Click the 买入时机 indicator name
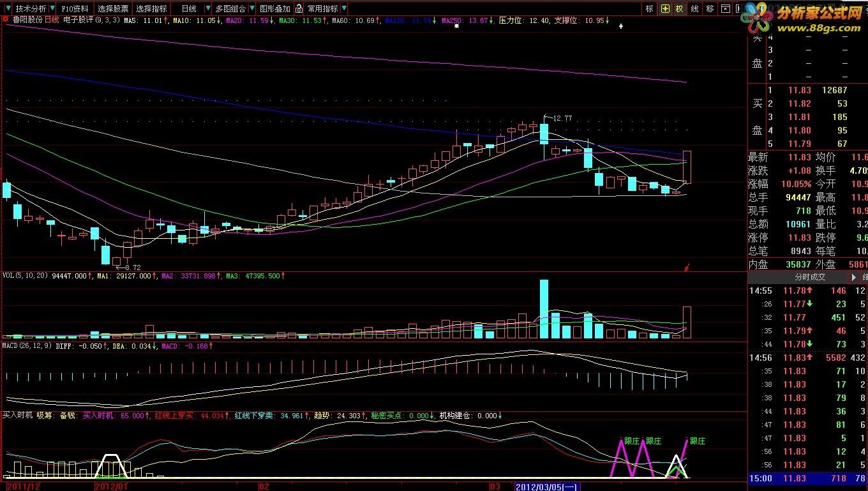 18,415
